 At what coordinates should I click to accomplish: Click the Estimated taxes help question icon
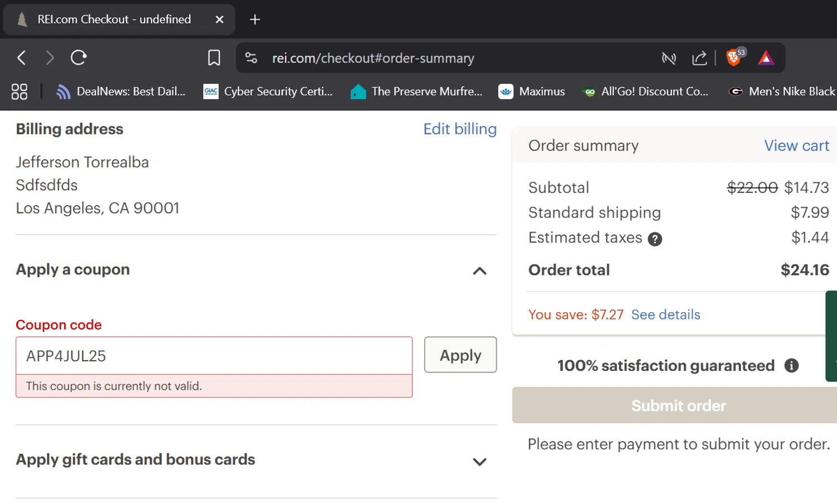click(x=655, y=239)
